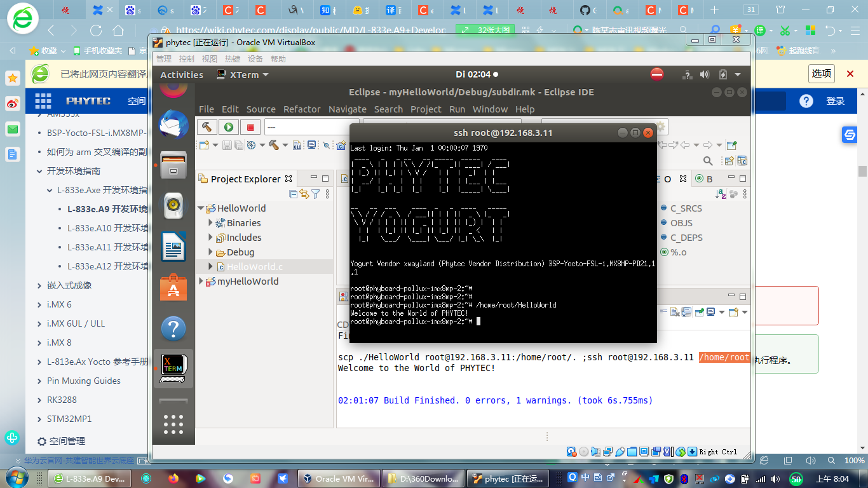Click the wiki help question mark icon
Viewport: 868px width, 488px height.
click(806, 101)
